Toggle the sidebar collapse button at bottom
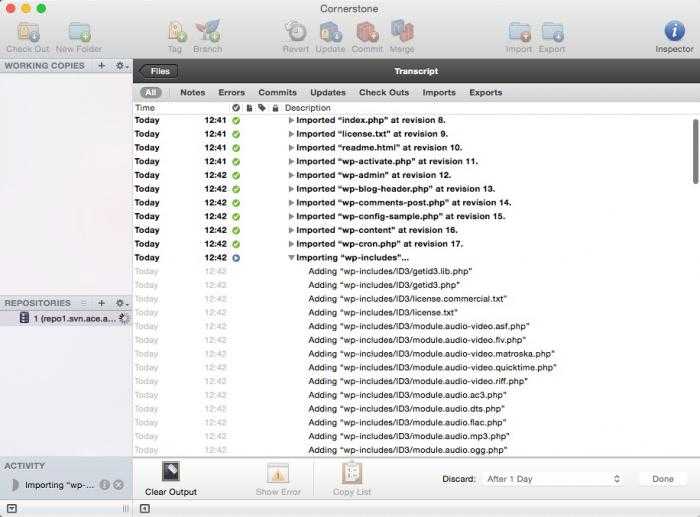700x517 pixels. click(145, 509)
